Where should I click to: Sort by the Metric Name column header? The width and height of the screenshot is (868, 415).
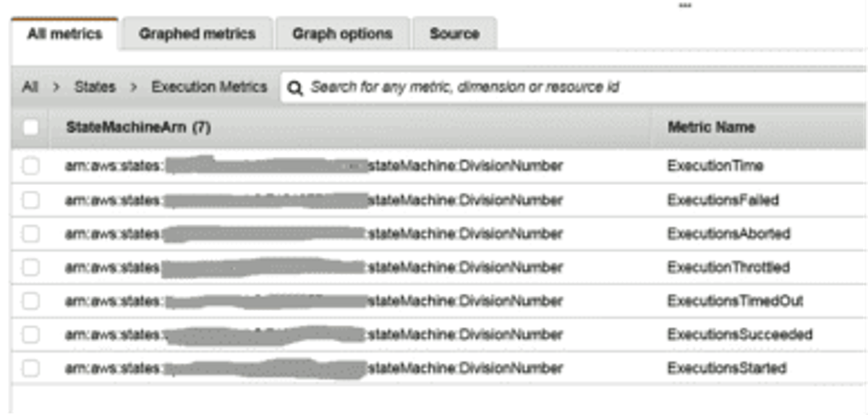[x=711, y=127]
